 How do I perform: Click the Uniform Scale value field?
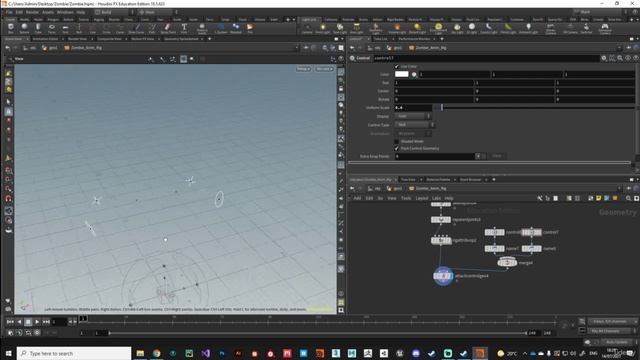[413, 108]
